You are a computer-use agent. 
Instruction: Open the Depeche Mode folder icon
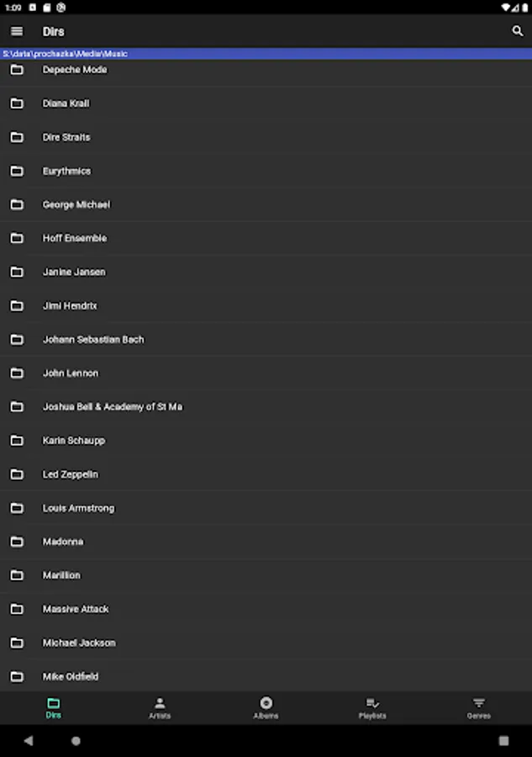17,70
